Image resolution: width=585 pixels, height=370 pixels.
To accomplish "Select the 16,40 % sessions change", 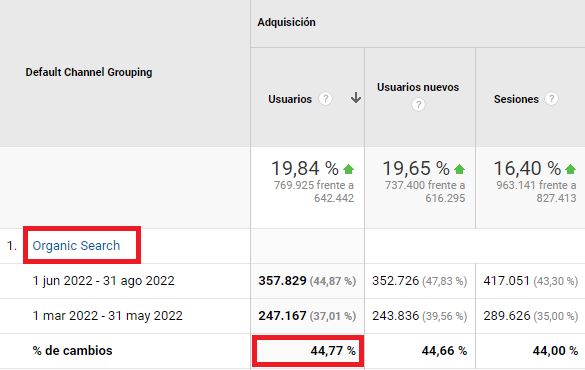I will [527, 168].
